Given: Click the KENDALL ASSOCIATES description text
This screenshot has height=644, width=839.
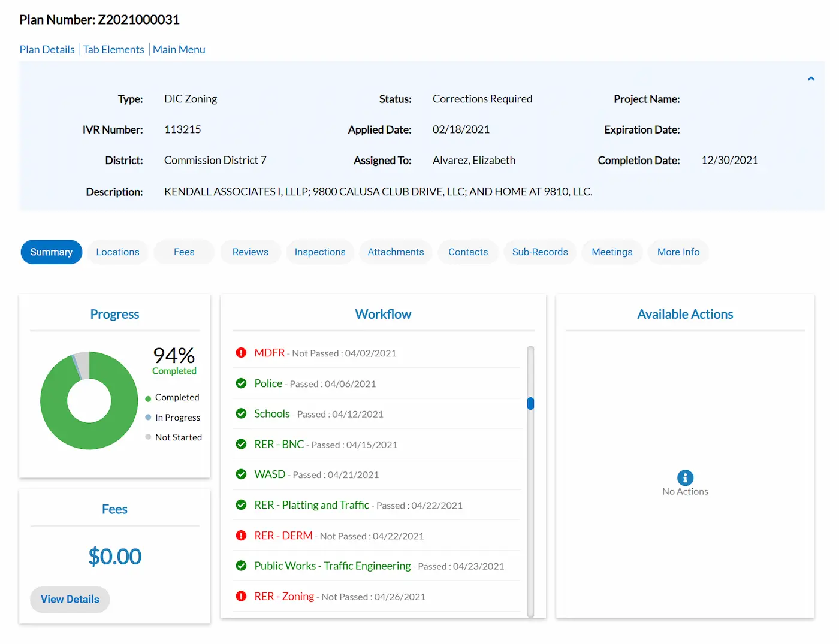Looking at the screenshot, I should 378,192.
